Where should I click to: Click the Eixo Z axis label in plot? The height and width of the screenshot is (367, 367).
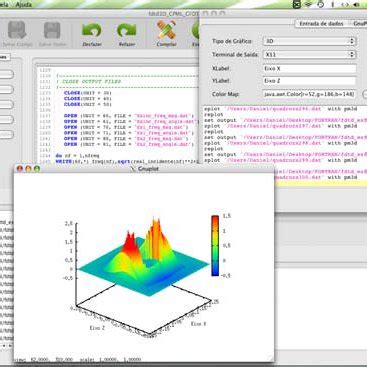[97, 328]
